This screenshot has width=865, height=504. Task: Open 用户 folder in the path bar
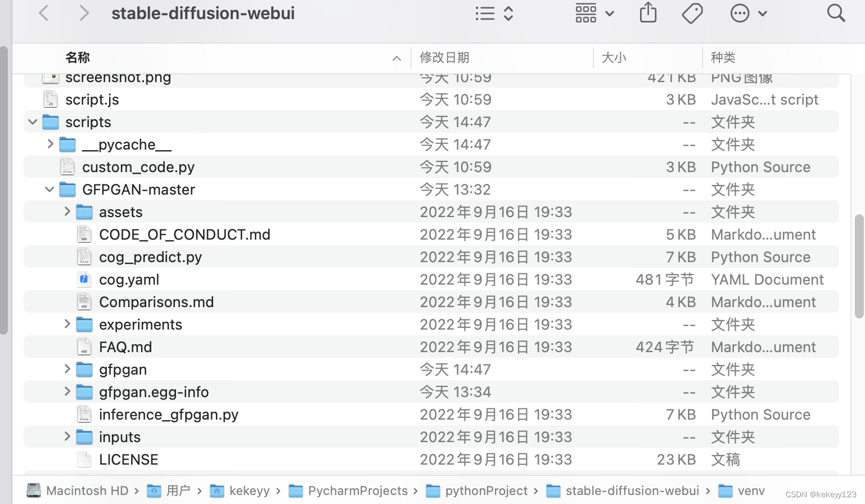pos(169,490)
